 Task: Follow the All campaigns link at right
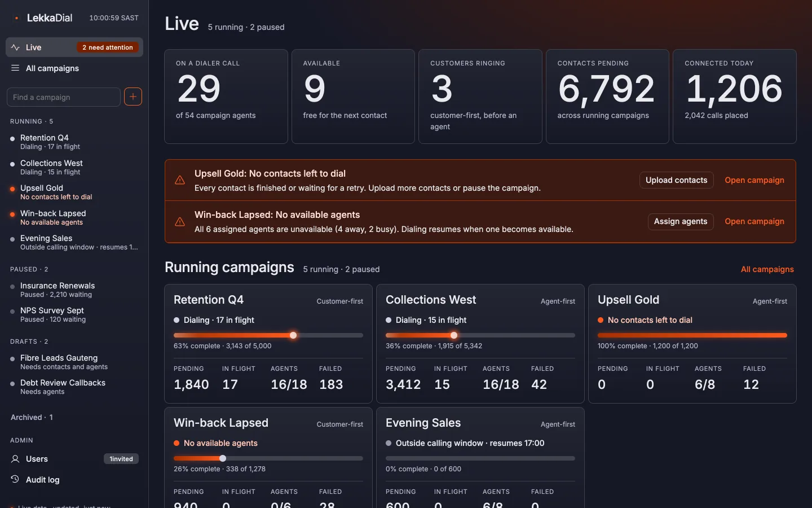click(767, 269)
